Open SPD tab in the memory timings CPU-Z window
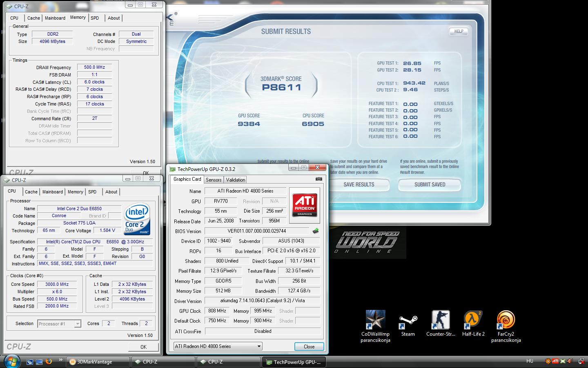Image resolution: width=588 pixels, height=368 pixels. (x=95, y=18)
